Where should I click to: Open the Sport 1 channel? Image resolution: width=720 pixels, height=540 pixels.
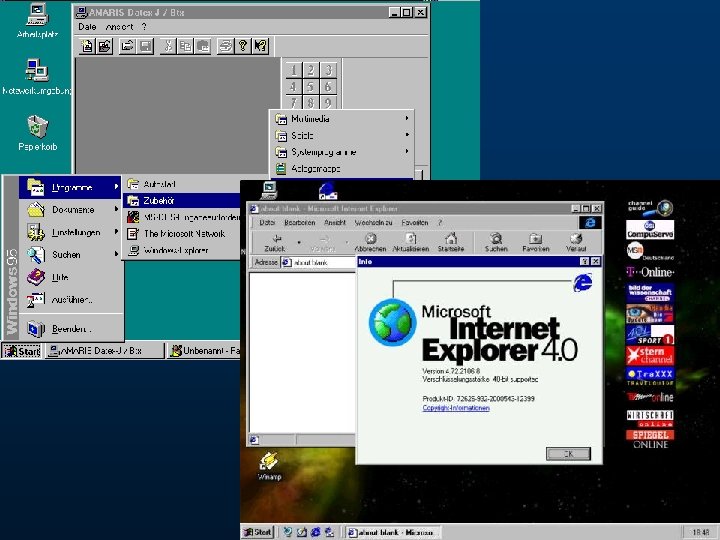650,334
